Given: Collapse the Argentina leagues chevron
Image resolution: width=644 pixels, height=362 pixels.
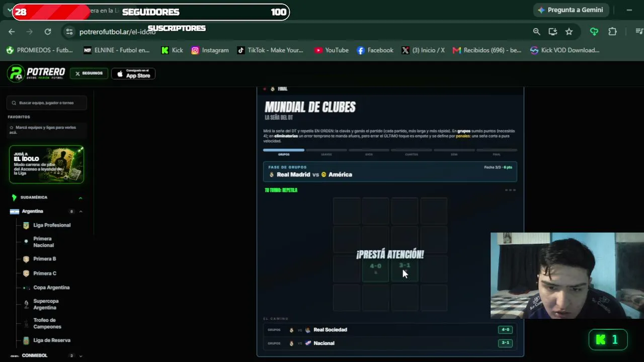Looking at the screenshot, I should coord(80,212).
